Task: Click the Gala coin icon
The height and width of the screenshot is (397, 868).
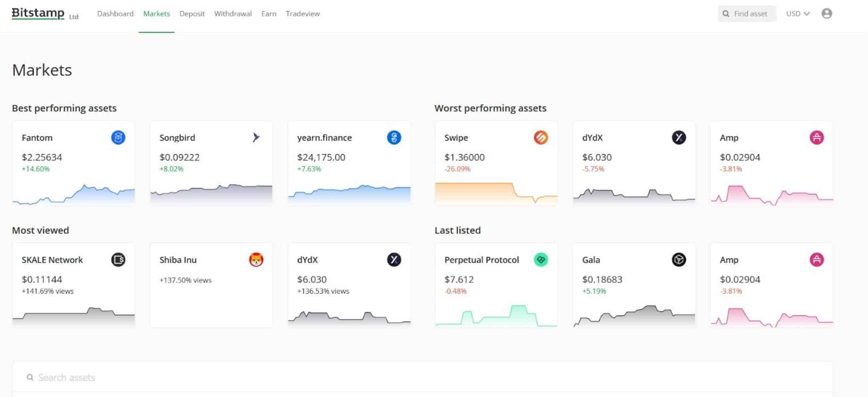Action: coord(679,260)
